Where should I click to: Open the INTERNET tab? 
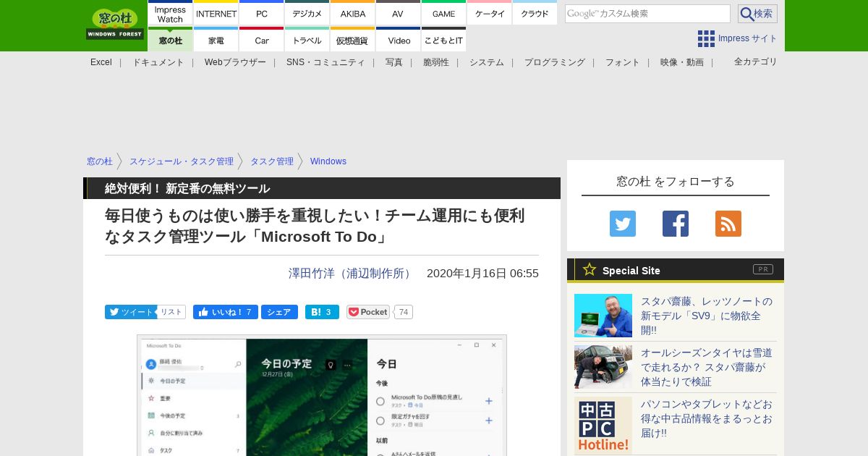coord(216,14)
